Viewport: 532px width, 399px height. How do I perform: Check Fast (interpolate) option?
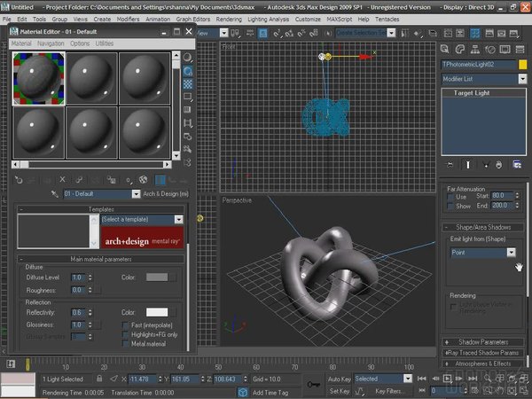click(126, 325)
